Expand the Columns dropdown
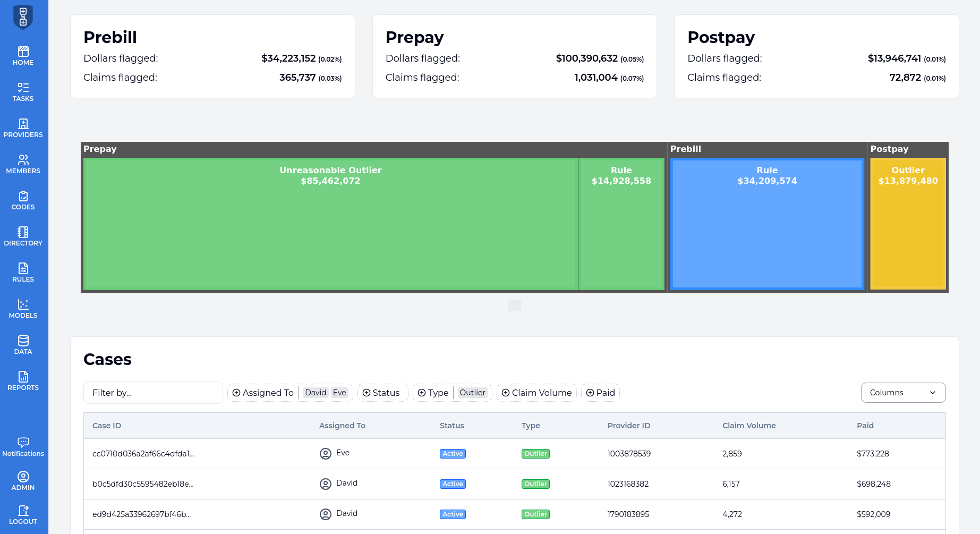This screenshot has width=980, height=534. (902, 393)
